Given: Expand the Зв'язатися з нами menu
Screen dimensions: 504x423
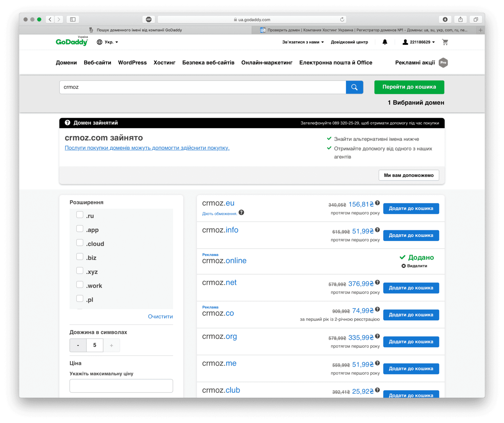Looking at the screenshot, I should (x=303, y=42).
